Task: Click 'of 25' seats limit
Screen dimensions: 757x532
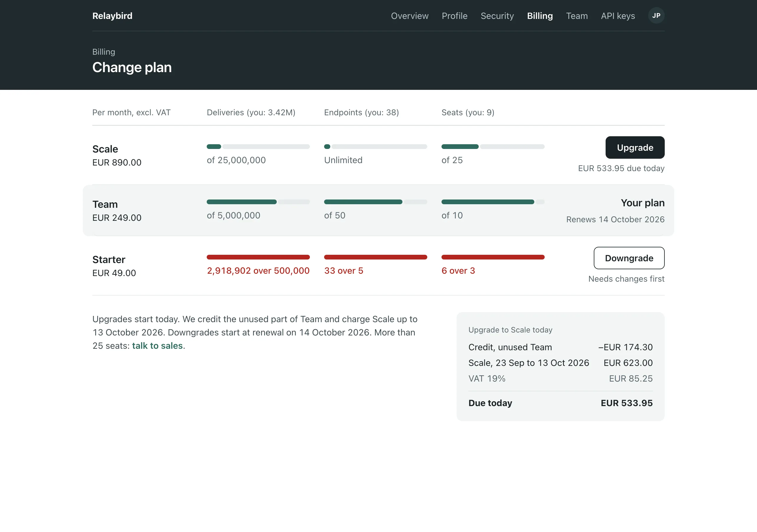Action: (452, 160)
